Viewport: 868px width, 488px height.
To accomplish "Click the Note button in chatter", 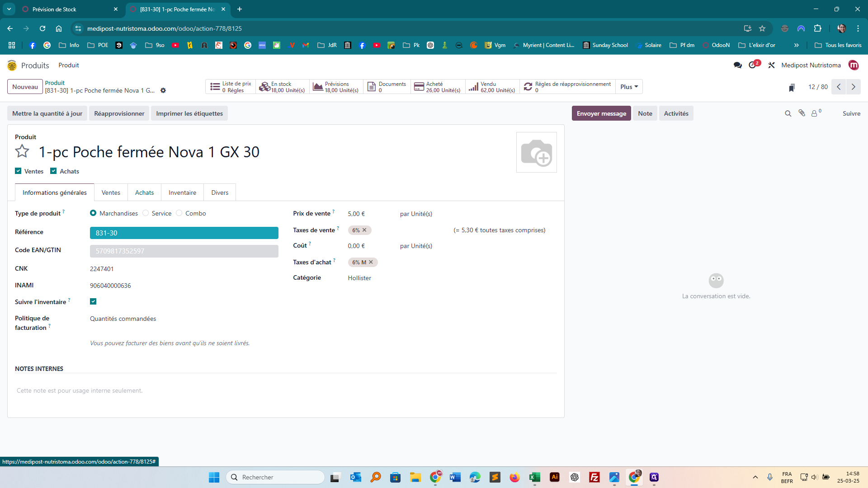I will [x=645, y=113].
